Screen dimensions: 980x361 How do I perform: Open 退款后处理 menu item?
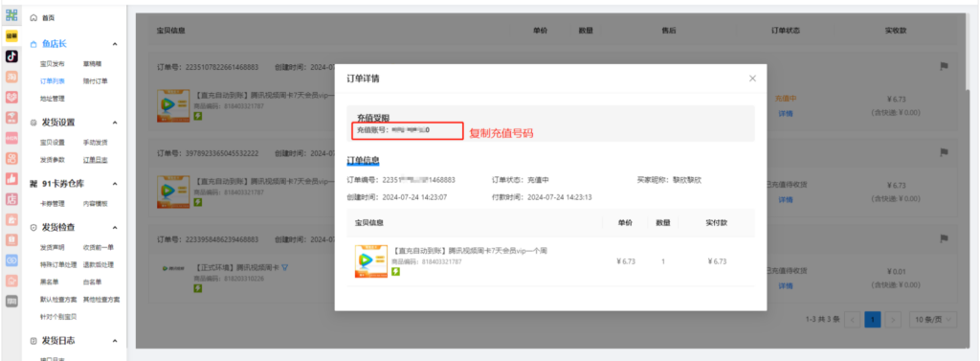99,264
